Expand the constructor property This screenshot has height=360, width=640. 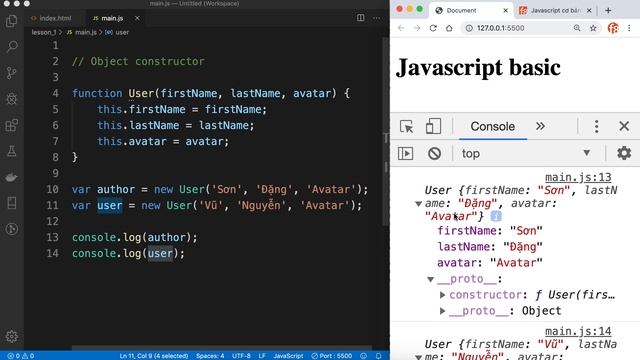[x=442, y=295]
